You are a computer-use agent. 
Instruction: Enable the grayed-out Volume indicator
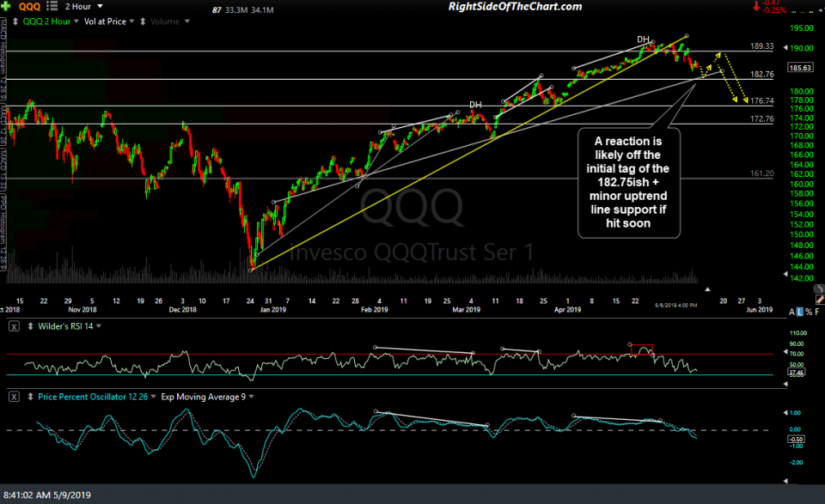pyautogui.click(x=165, y=21)
